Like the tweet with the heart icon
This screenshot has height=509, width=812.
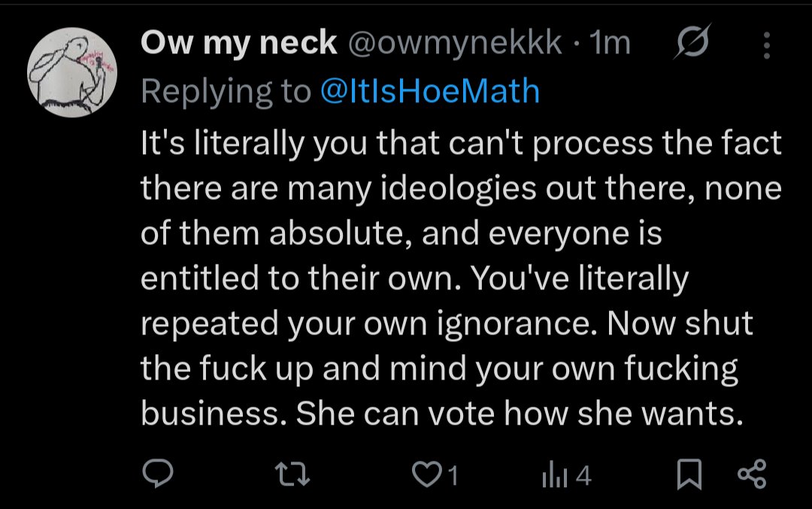point(426,474)
